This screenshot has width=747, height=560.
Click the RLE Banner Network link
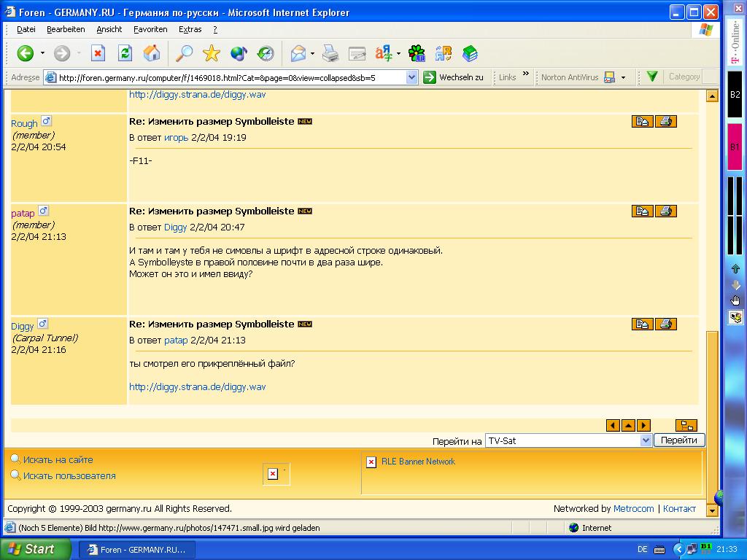(418, 462)
